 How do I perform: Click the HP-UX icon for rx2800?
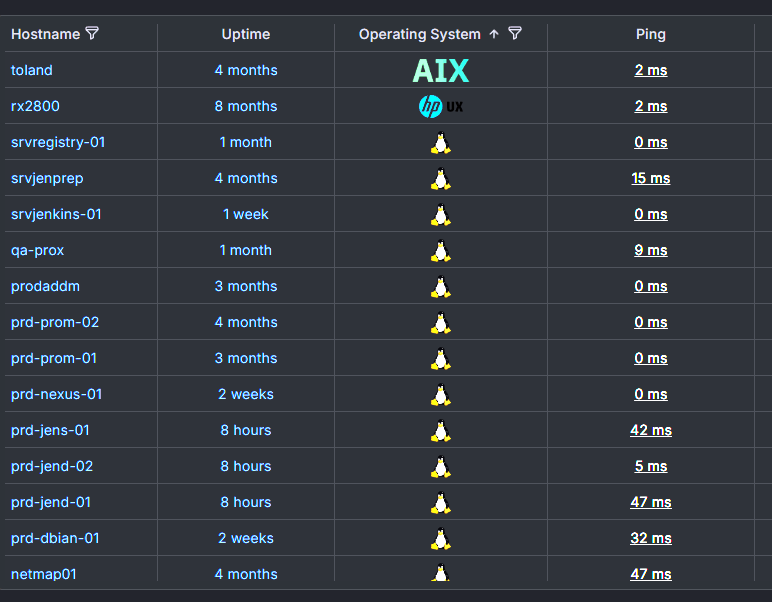click(x=440, y=106)
